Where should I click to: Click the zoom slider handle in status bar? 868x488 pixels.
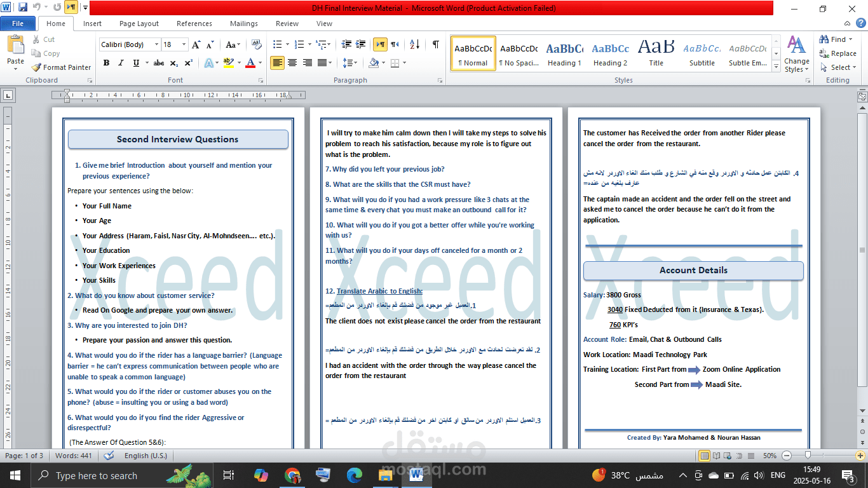click(x=807, y=456)
